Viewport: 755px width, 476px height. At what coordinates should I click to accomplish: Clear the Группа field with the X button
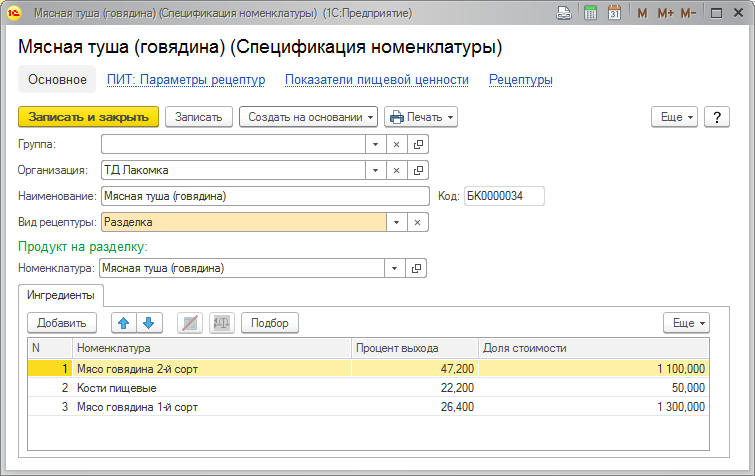tap(396, 144)
